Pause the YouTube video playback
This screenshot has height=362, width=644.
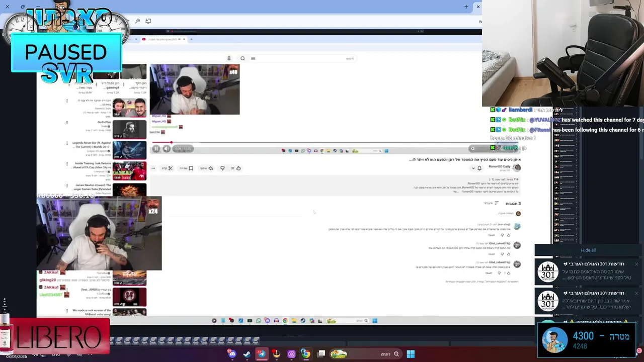(x=156, y=149)
